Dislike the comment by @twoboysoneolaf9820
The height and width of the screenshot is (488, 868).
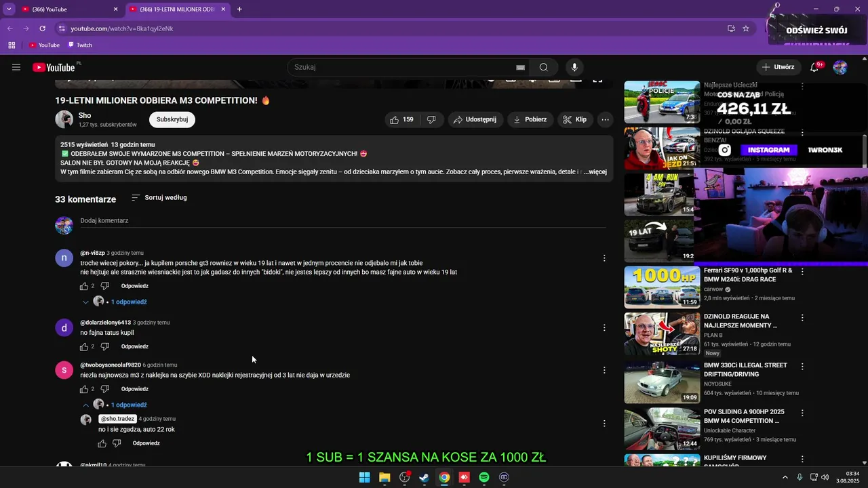coord(104,389)
